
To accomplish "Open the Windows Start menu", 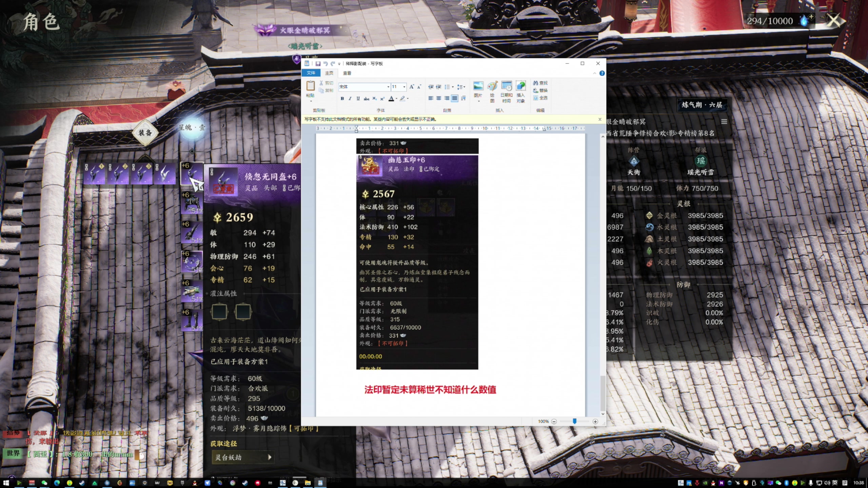I will tap(6, 483).
